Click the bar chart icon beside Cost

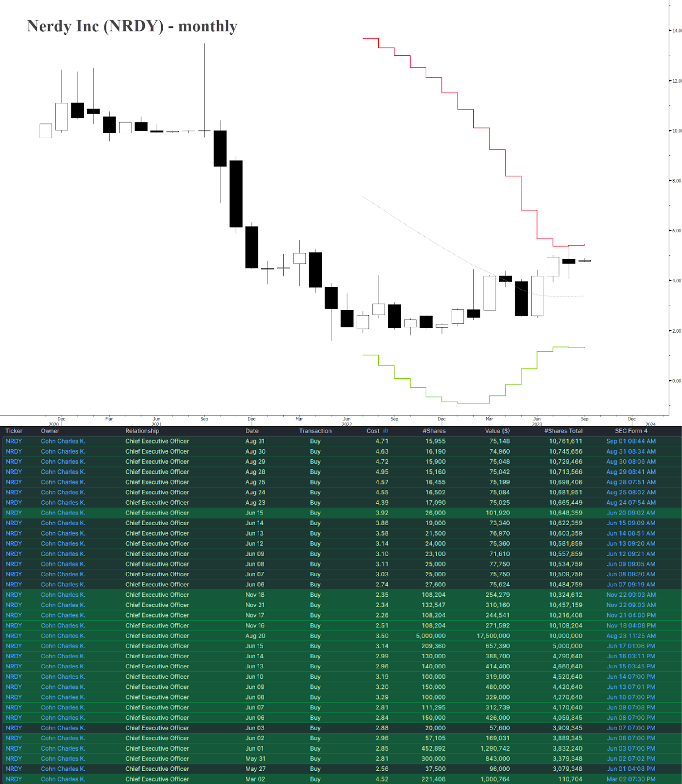(x=386, y=431)
